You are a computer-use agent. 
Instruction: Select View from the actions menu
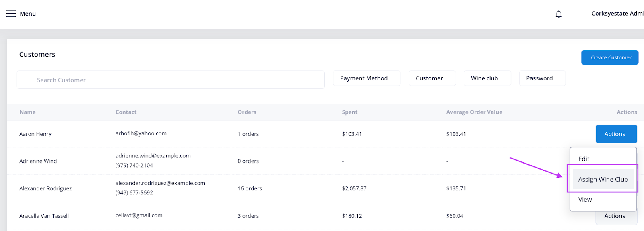585,200
